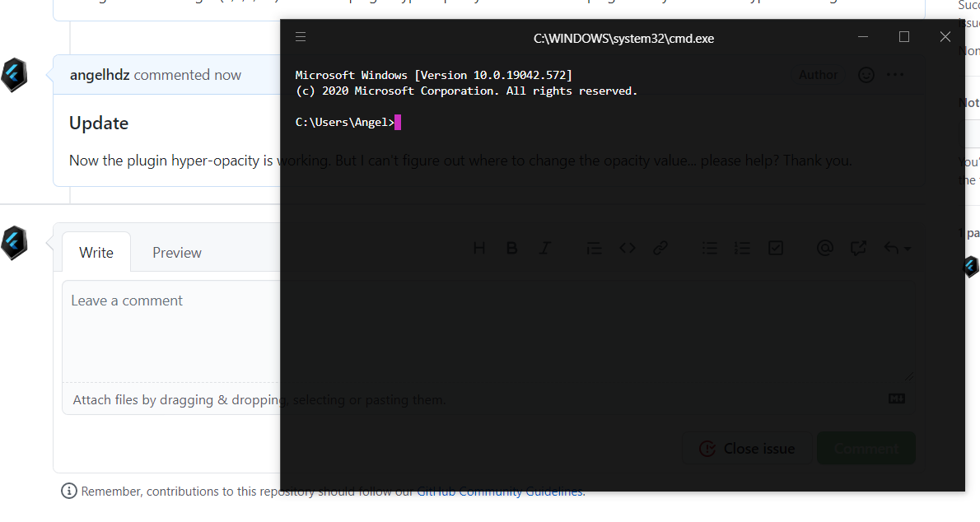Insert code with the code brackets icon

pyautogui.click(x=627, y=247)
